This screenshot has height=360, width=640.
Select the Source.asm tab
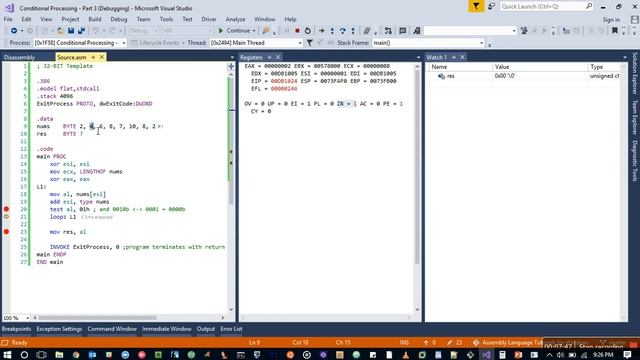(x=71, y=57)
